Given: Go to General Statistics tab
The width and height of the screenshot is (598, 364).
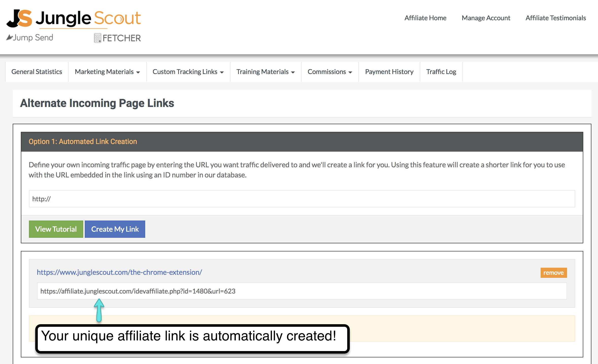Looking at the screenshot, I should [x=37, y=72].
